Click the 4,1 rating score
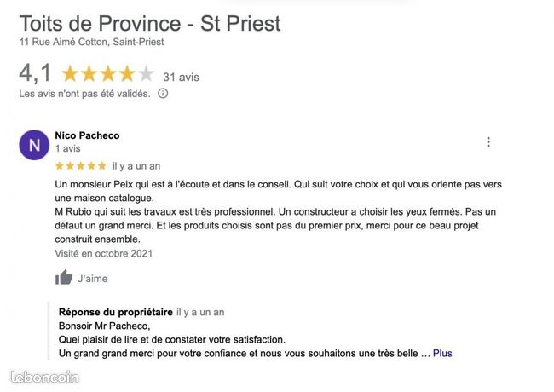 (35, 73)
